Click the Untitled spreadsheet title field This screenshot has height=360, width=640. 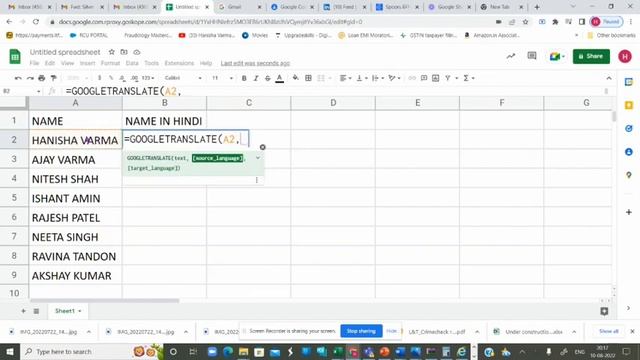pos(65,52)
